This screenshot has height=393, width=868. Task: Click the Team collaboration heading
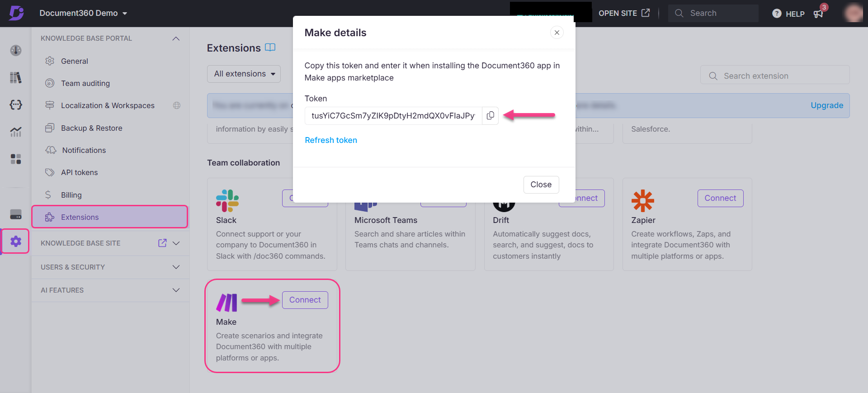click(x=243, y=163)
